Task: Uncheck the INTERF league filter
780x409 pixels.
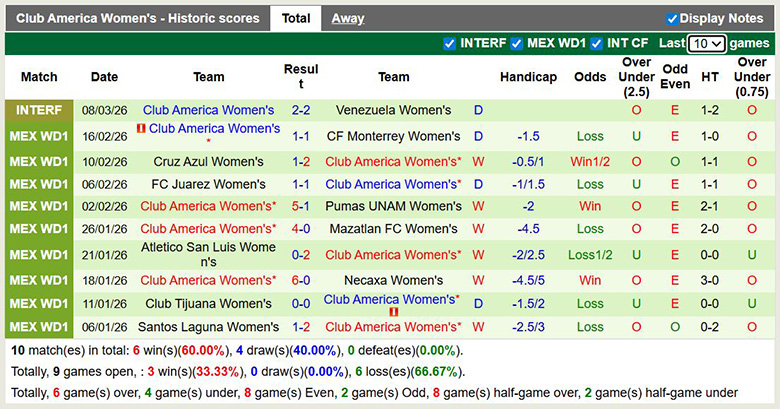Action: [x=450, y=43]
